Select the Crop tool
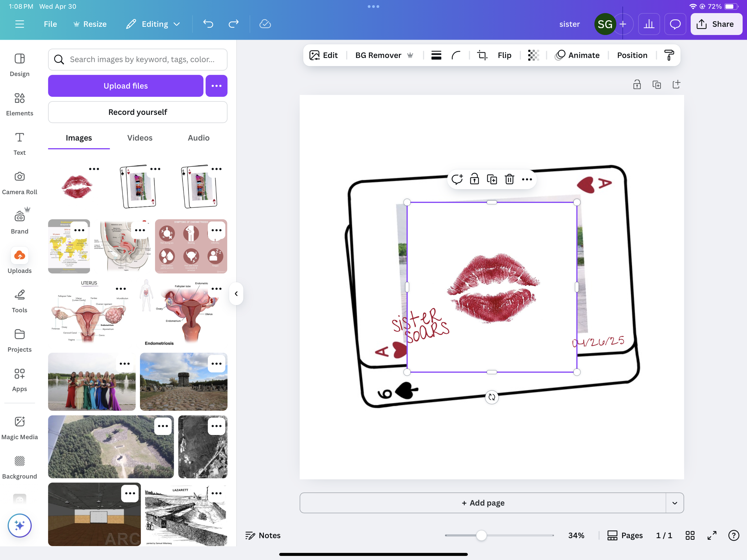The image size is (747, 560). tap(482, 55)
